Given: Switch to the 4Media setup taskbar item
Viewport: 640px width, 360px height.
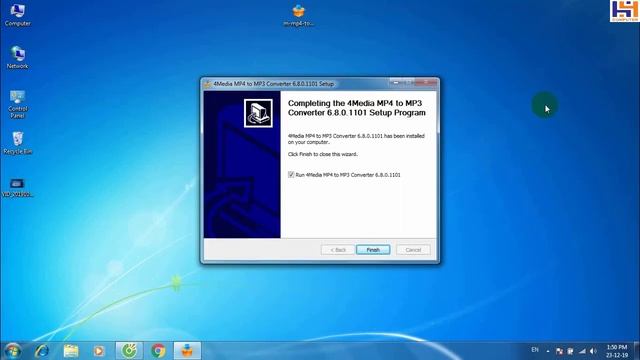Looking at the screenshot, I should pos(187,351).
